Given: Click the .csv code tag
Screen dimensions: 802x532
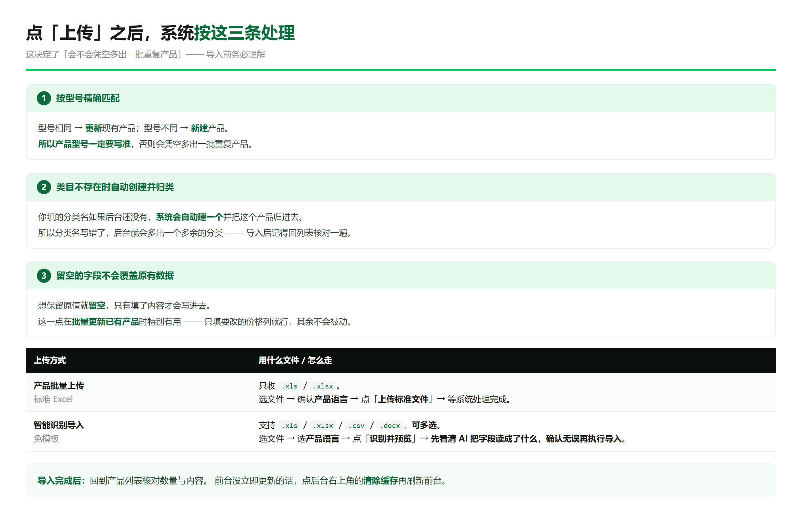Looking at the screenshot, I should pyautogui.click(x=356, y=425).
